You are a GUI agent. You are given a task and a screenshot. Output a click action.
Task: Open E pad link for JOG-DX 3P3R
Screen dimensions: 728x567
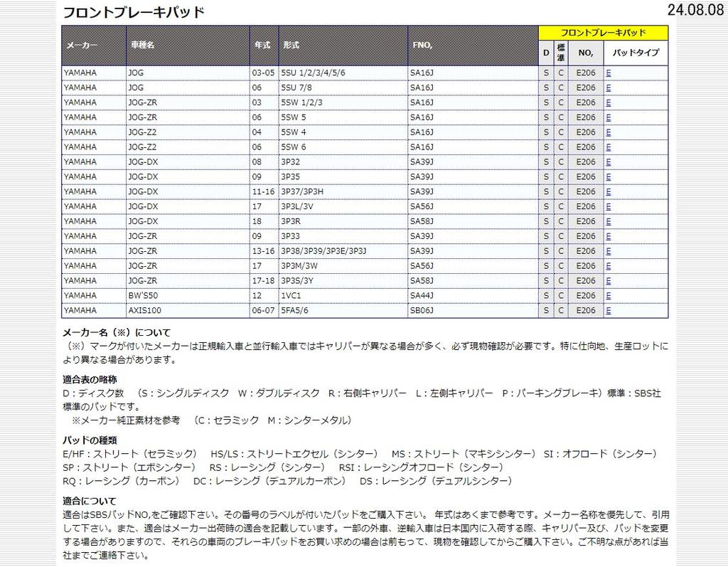609,221
